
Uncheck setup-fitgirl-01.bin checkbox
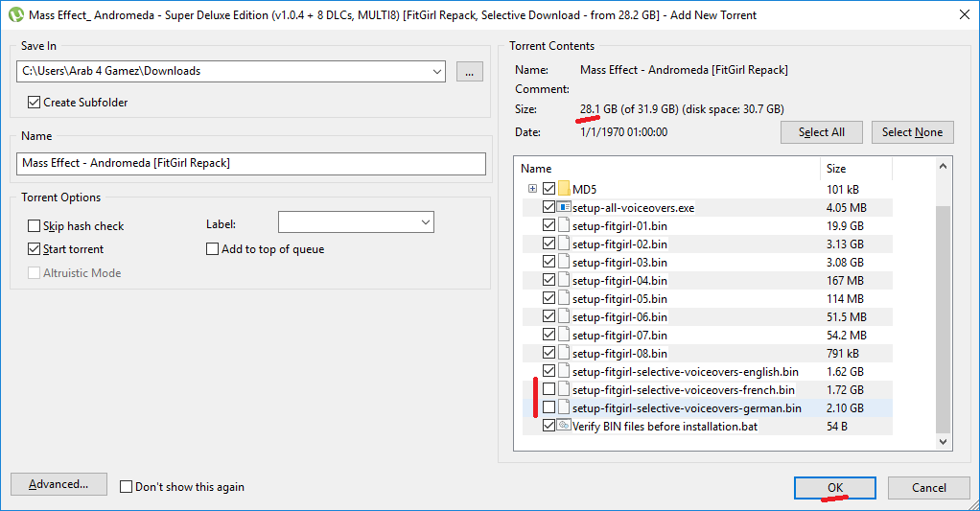[548, 225]
